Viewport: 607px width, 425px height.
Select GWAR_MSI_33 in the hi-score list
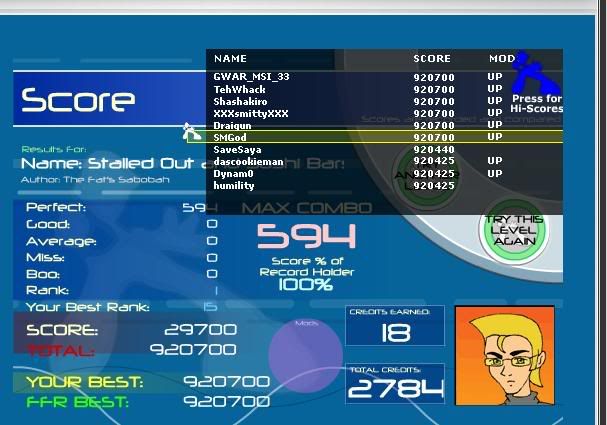point(251,76)
